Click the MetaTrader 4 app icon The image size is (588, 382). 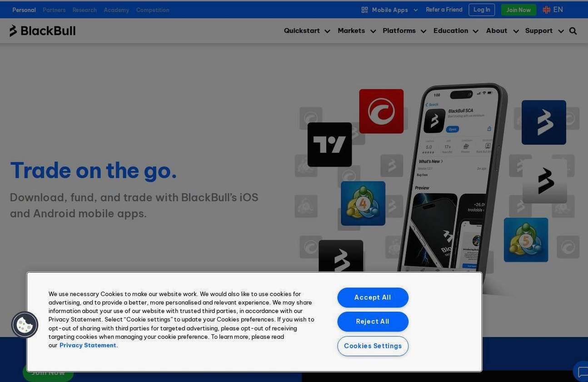(363, 203)
